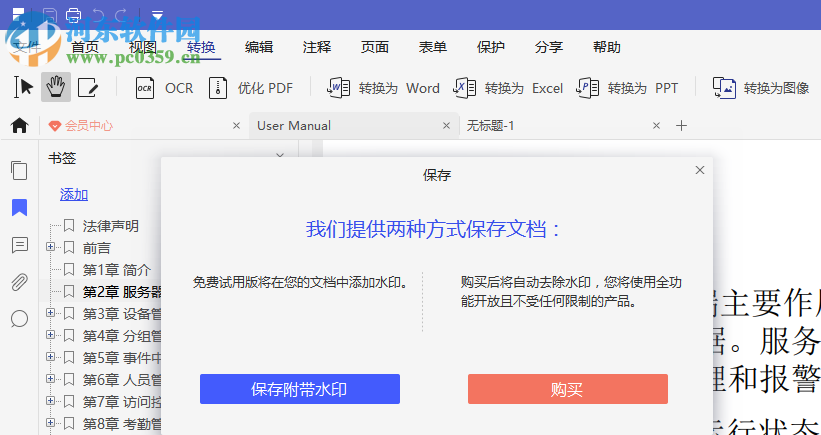Select the 前言 bookmark
This screenshot has width=821, height=435.
tap(97, 248)
